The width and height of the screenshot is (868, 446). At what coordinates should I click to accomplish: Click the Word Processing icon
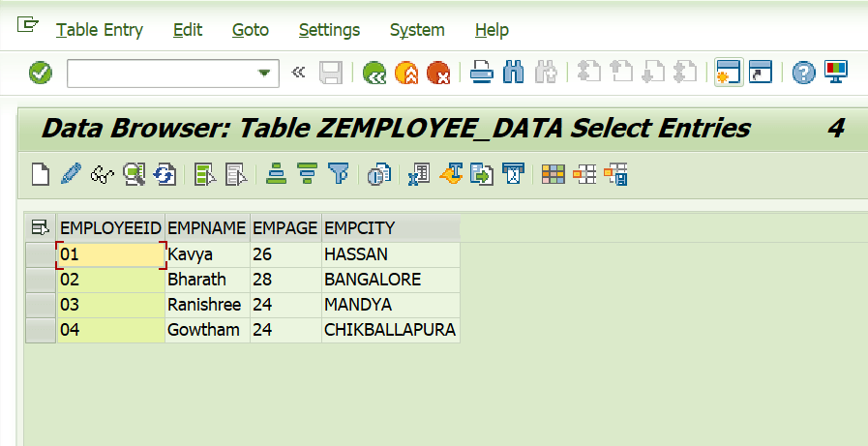pyautogui.click(x=451, y=175)
